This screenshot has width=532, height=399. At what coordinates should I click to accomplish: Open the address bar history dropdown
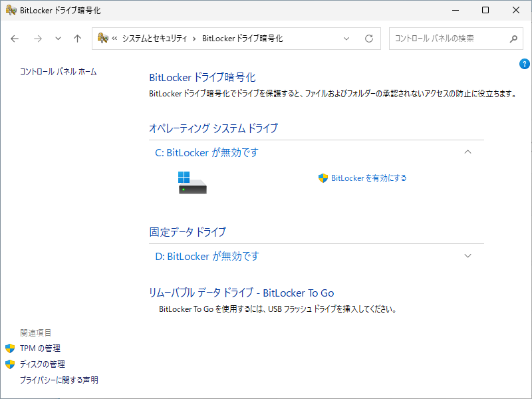pos(346,39)
